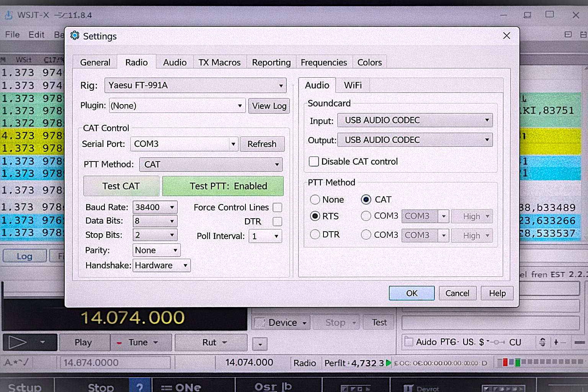Click the Settings gear icon in dialog title

75,36
